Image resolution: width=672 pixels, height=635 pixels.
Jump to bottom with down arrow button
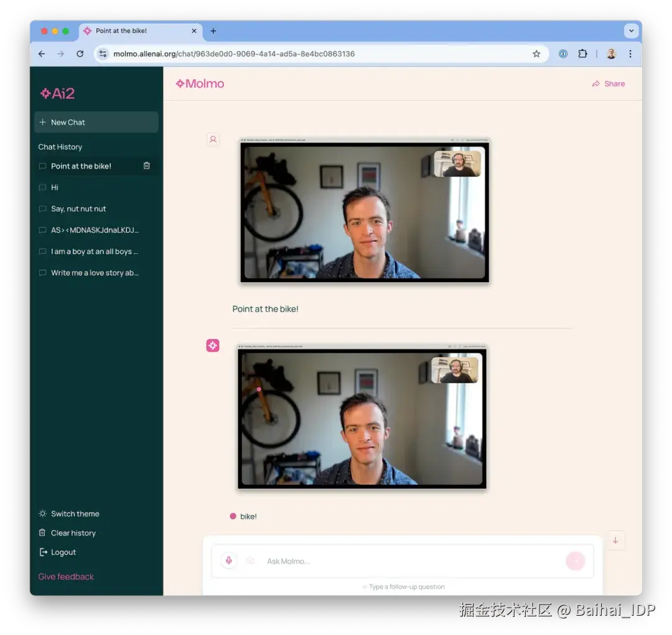(x=615, y=540)
